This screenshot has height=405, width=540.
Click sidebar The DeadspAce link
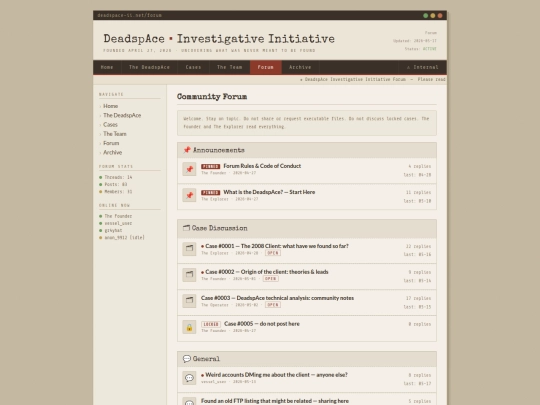click(x=122, y=115)
